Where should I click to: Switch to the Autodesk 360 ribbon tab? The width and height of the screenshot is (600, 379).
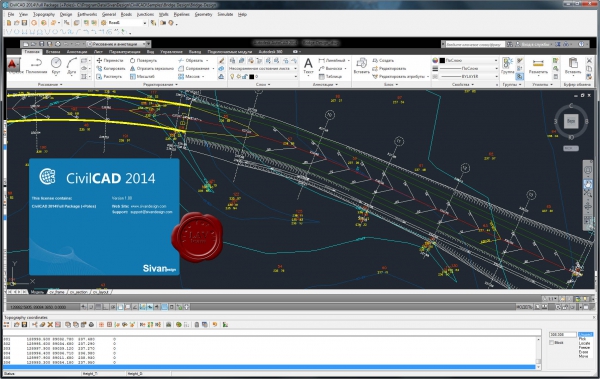pos(270,51)
